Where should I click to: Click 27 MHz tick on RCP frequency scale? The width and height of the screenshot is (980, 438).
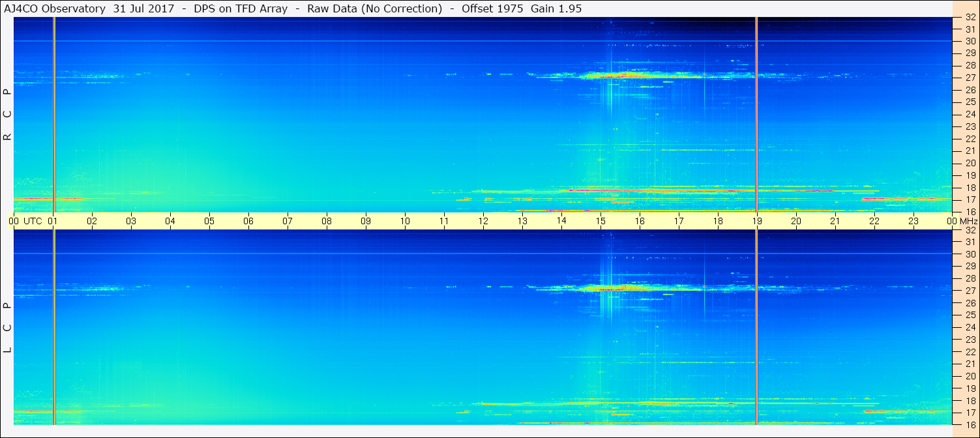click(x=970, y=78)
